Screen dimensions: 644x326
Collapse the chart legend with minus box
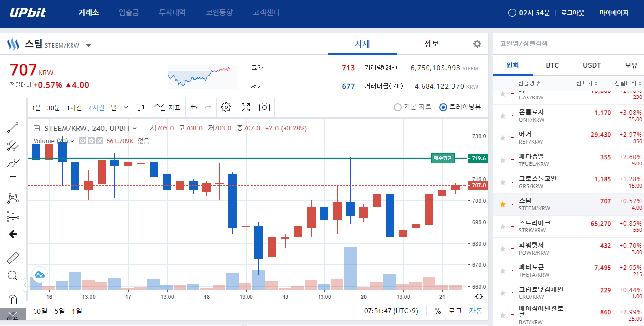(36, 129)
